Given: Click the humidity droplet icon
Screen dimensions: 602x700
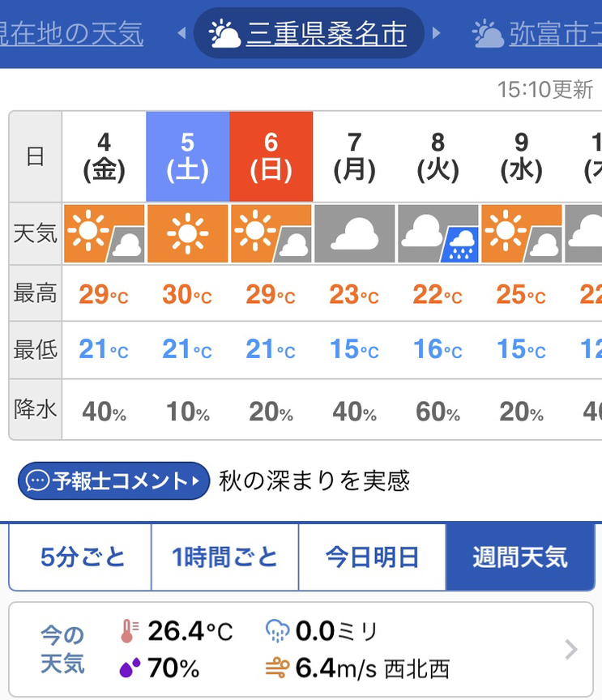Looking at the screenshot, I should click(x=129, y=668).
